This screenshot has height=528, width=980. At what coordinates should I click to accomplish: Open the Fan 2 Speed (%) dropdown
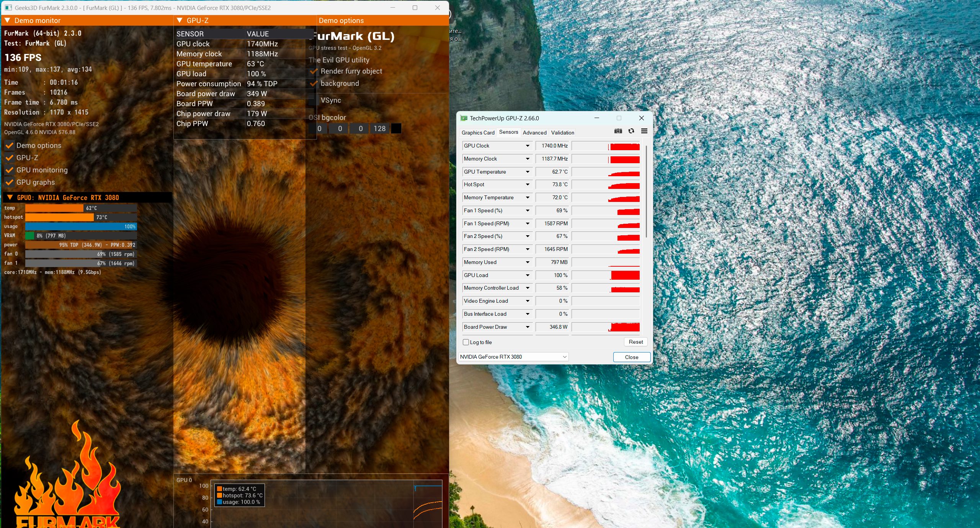click(x=528, y=236)
